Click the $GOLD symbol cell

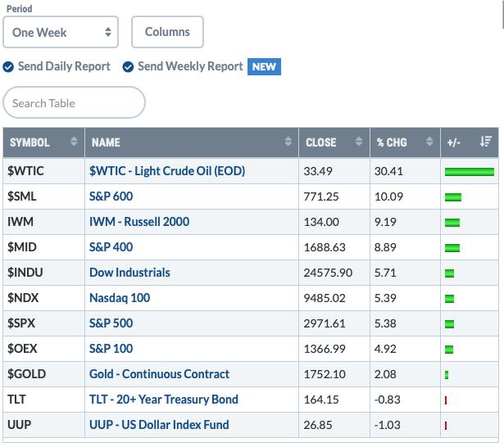click(43, 374)
